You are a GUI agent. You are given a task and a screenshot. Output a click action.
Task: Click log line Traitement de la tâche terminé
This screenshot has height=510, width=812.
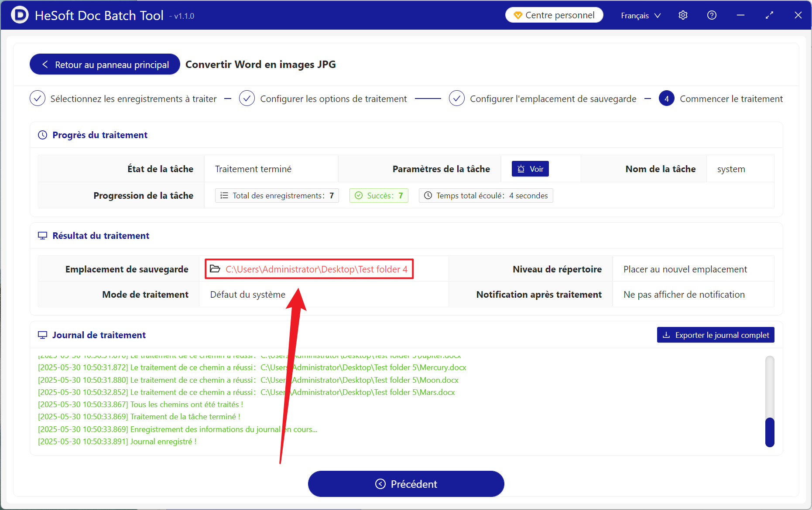point(139,417)
